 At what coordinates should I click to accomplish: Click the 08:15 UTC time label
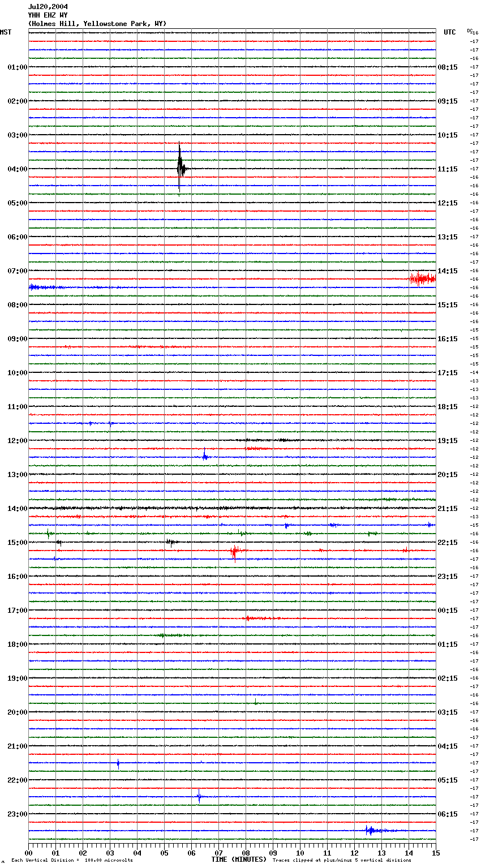(448, 67)
